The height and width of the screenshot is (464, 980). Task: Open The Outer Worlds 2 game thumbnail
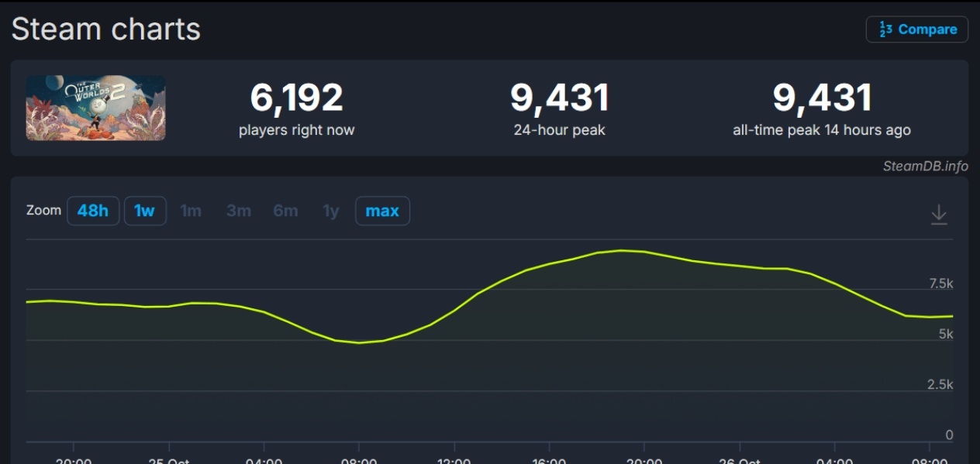(96, 108)
